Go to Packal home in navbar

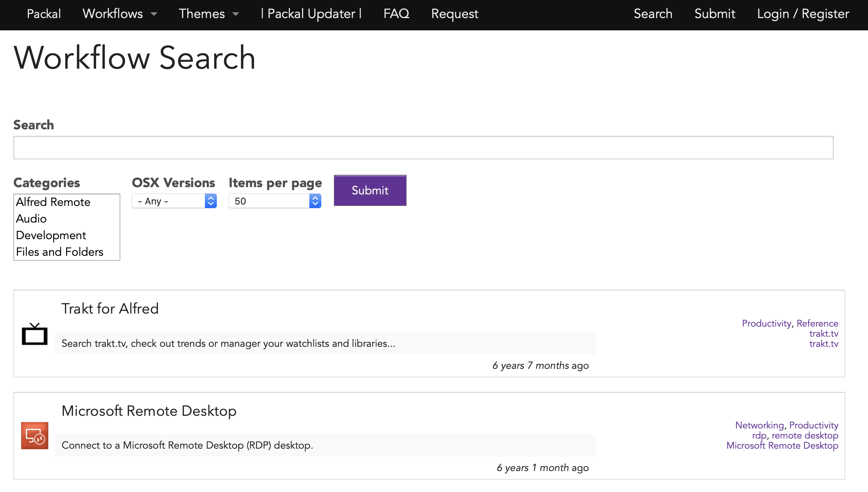[44, 14]
